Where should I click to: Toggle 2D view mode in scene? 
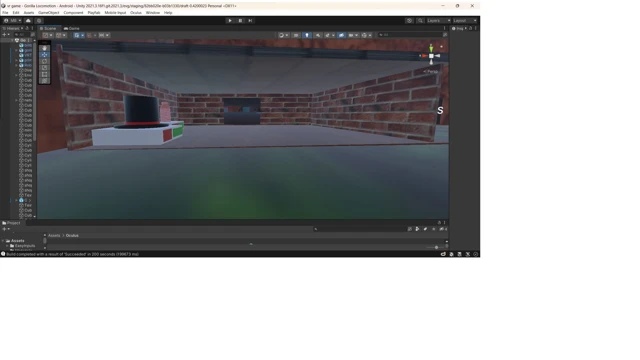click(x=296, y=35)
